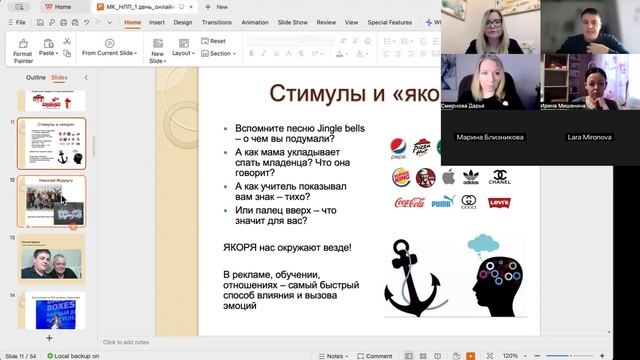This screenshot has width=640, height=360.
Task: Switch to Animation tab
Action: pyautogui.click(x=255, y=22)
